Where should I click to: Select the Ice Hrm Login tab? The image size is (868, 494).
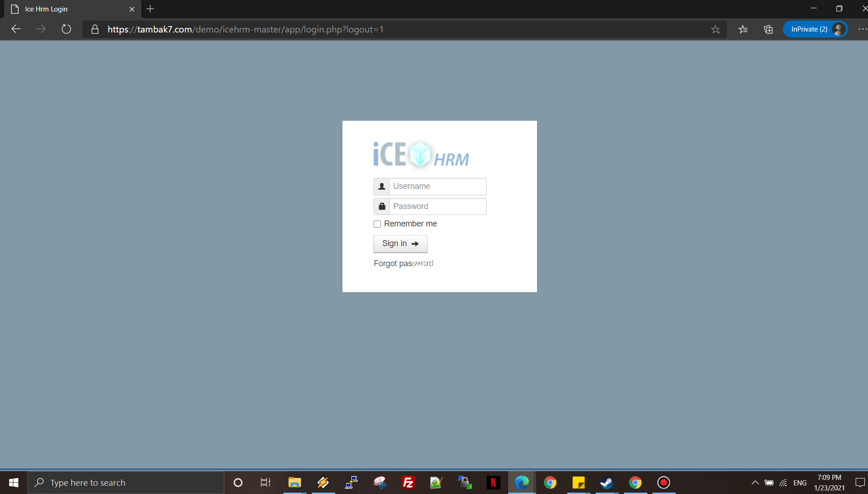click(x=69, y=9)
